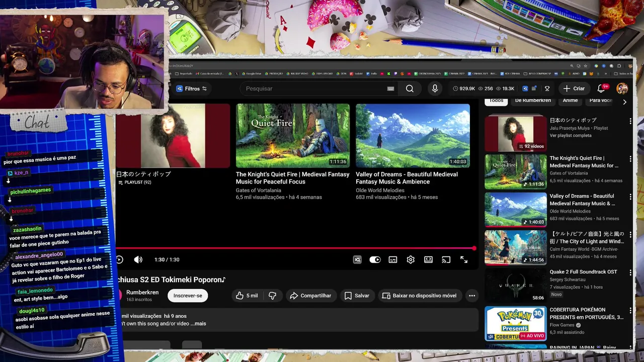Click Olde World Melodies under end-screen video
This screenshot has height=362, width=644.
click(380, 190)
